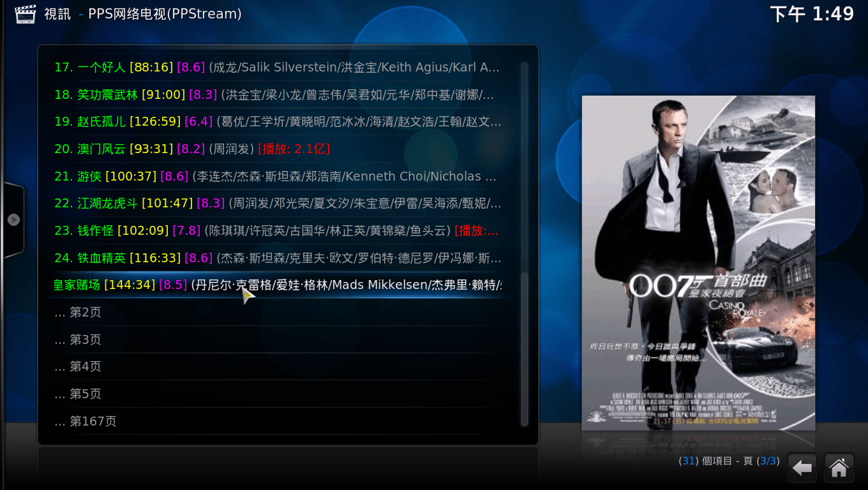Screen dimensions: 868x490
Task: Choose movie 22 江湖龙虎斗
Action: [277, 203]
